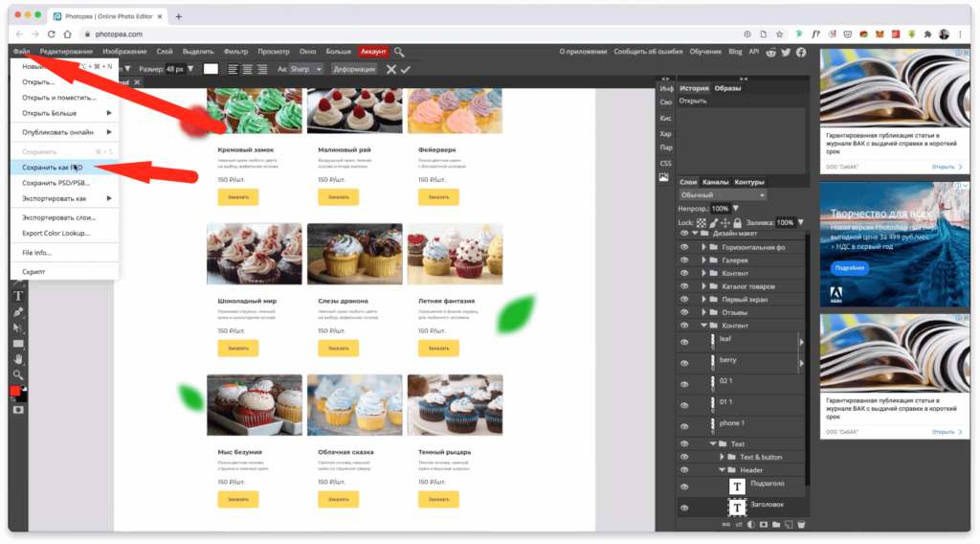Click the lock all padlock icon
The width and height of the screenshot is (980, 544).
click(x=738, y=222)
